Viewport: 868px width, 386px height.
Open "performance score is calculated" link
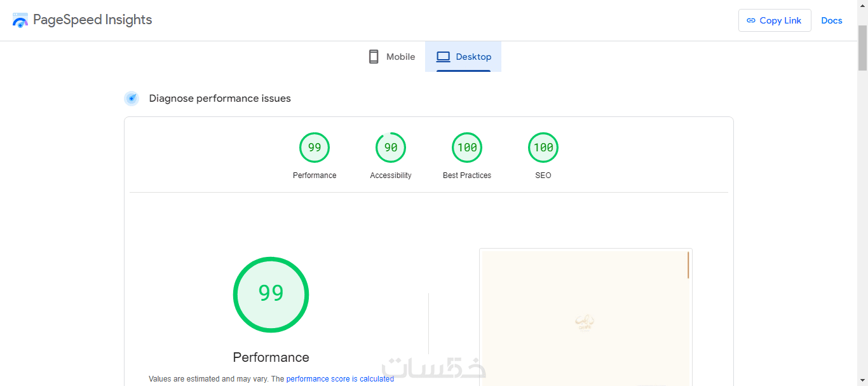click(x=340, y=379)
